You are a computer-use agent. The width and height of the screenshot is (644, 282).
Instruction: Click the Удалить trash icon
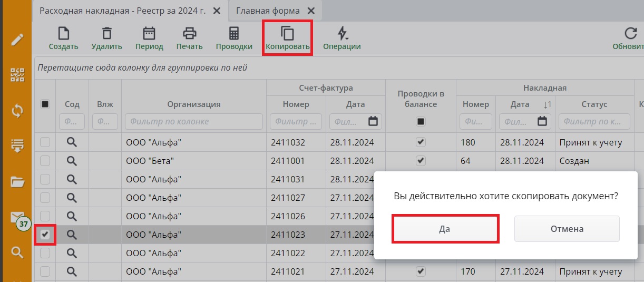(106, 34)
